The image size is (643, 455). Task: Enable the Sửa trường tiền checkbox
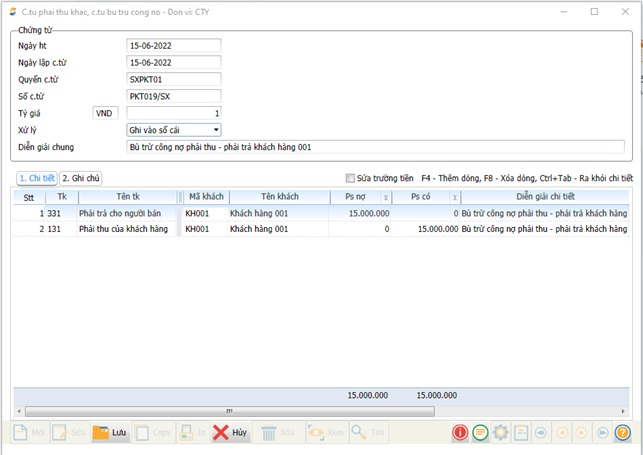[350, 178]
